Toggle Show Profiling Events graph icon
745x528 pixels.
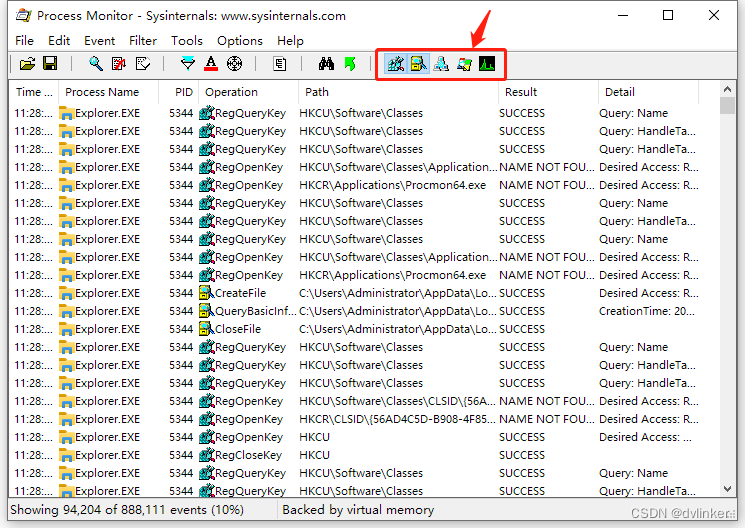click(487, 64)
